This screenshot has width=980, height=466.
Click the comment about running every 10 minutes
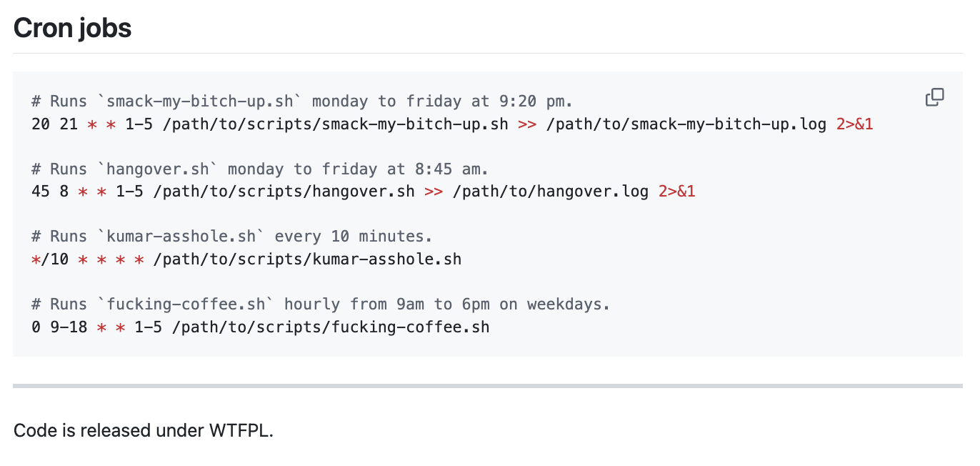232,237
